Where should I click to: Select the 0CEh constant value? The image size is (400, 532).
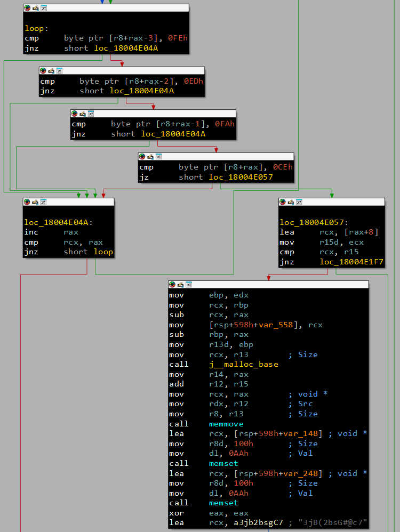click(x=283, y=167)
